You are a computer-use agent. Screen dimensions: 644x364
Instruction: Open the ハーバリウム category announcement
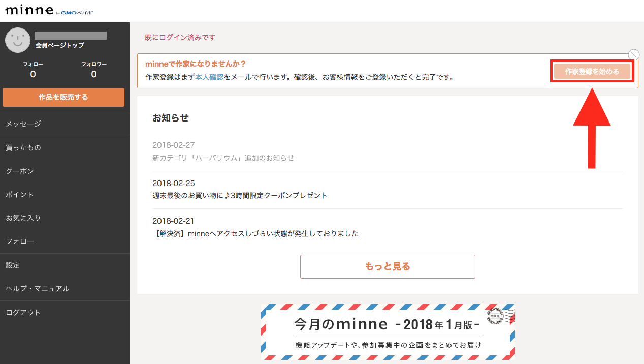[x=223, y=158]
